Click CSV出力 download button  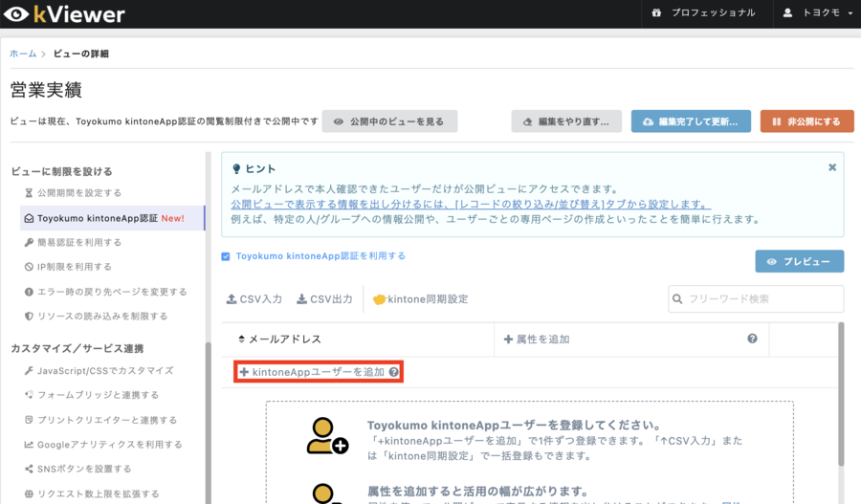324,299
